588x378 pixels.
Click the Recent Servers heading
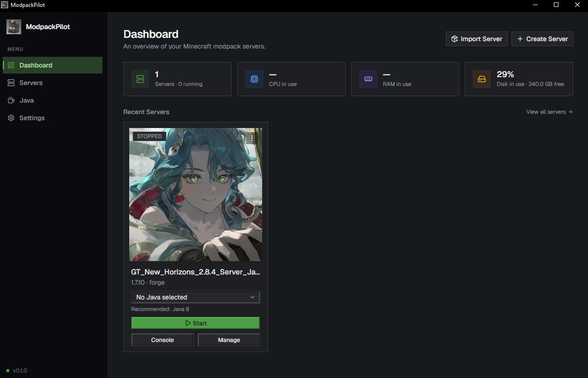146,112
